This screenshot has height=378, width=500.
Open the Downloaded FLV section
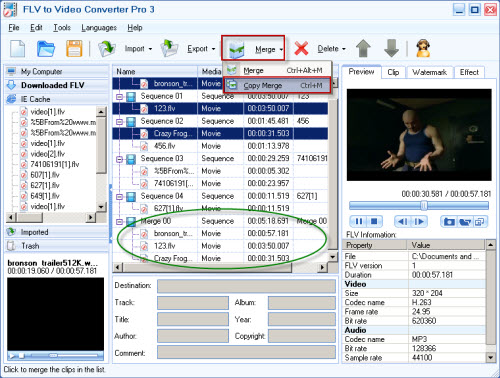pyautogui.click(x=57, y=85)
